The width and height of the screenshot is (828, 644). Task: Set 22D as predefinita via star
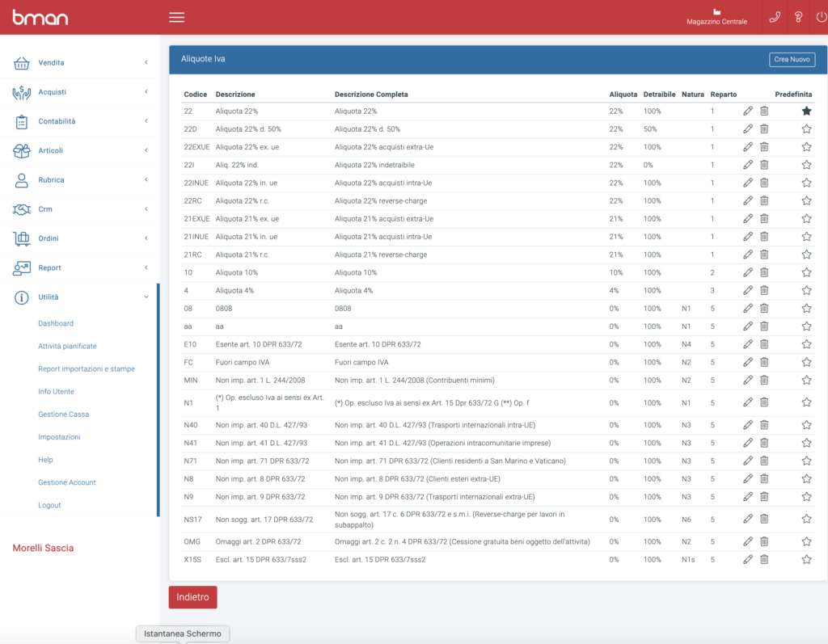806,128
